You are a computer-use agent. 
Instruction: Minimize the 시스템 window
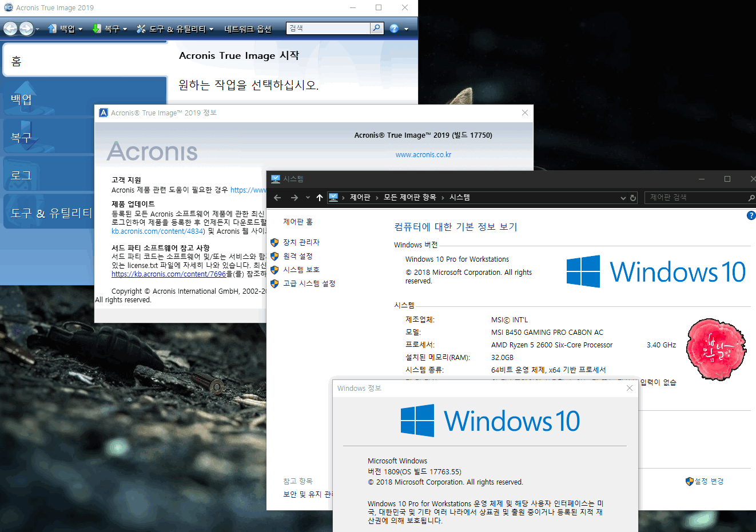point(702,179)
